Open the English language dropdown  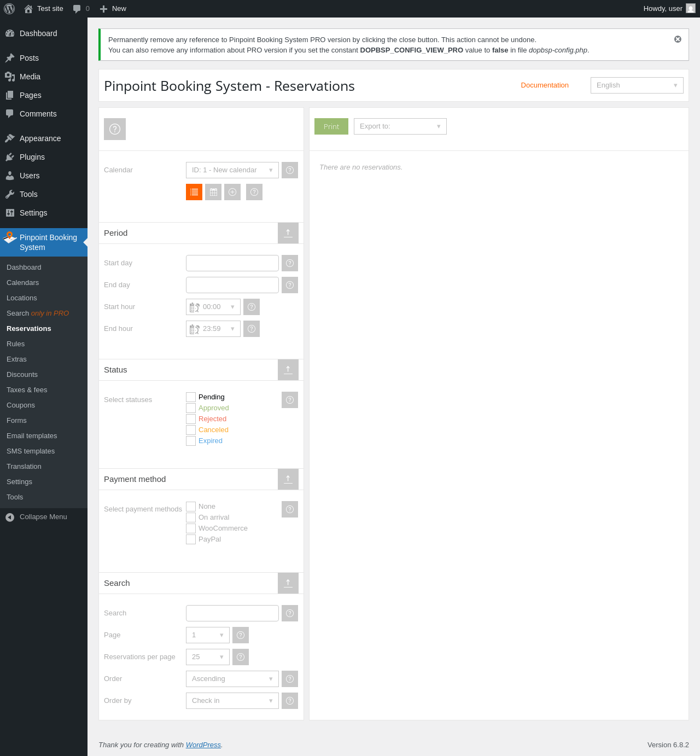coord(637,85)
